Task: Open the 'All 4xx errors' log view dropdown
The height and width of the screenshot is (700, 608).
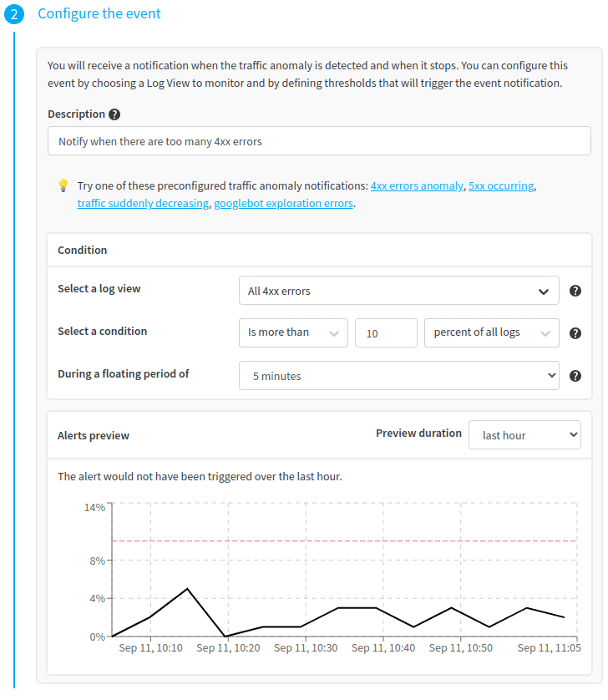Action: tap(398, 291)
